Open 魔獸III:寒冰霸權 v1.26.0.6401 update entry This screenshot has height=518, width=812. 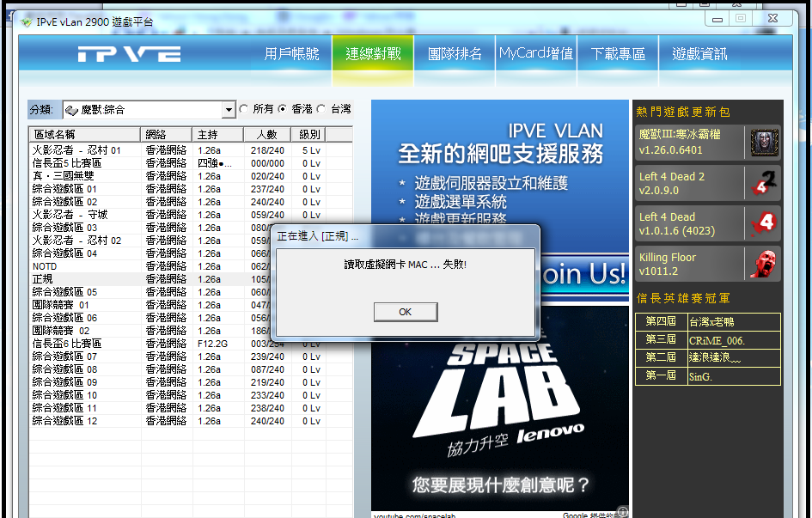point(707,143)
